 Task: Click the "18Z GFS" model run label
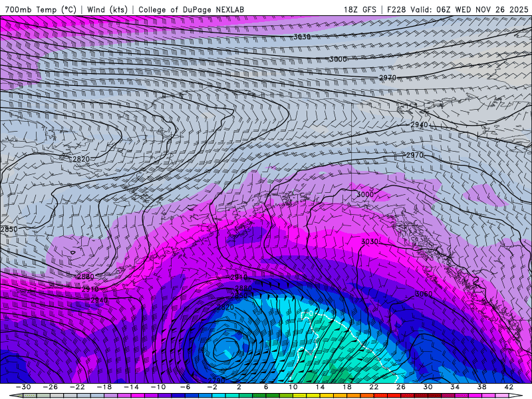coord(360,9)
